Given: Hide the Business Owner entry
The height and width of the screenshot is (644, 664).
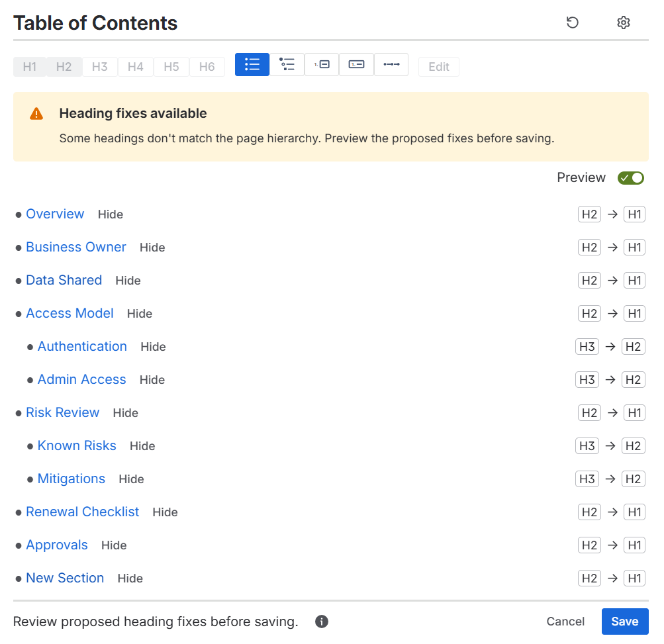Looking at the screenshot, I should pos(152,248).
